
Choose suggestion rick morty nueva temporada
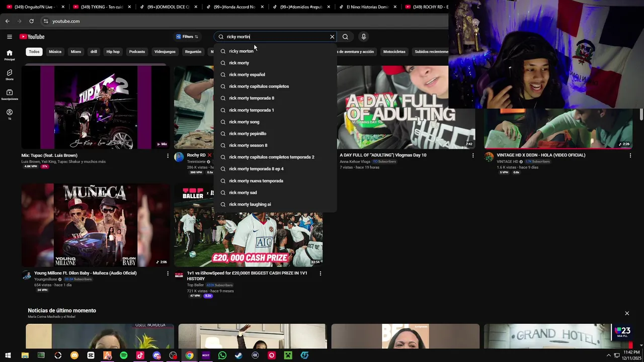pyautogui.click(x=276, y=181)
